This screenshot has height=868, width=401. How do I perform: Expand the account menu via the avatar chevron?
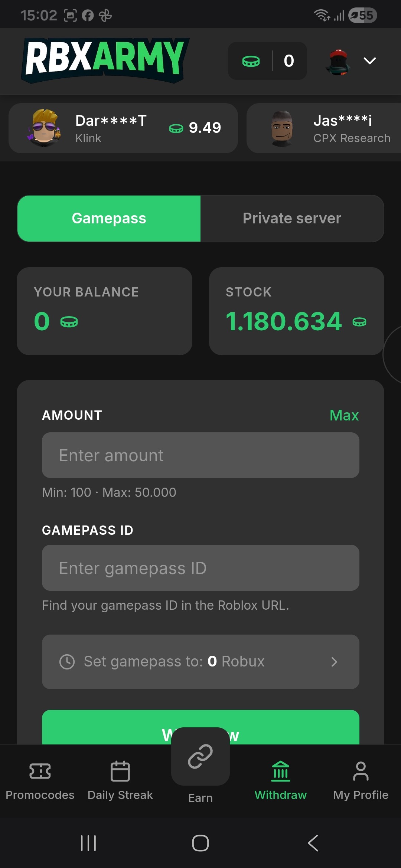point(369,60)
